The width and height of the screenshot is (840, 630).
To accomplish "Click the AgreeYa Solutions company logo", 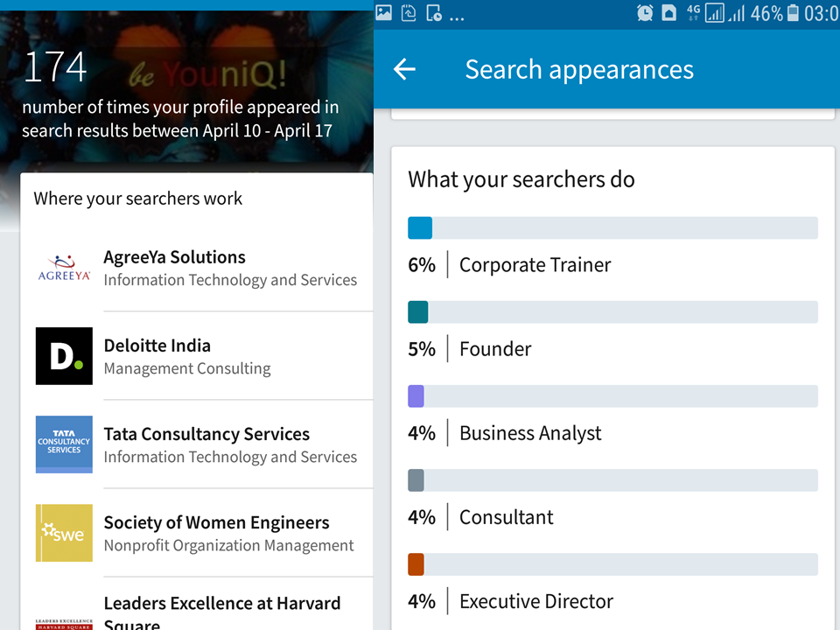I will coord(64,268).
